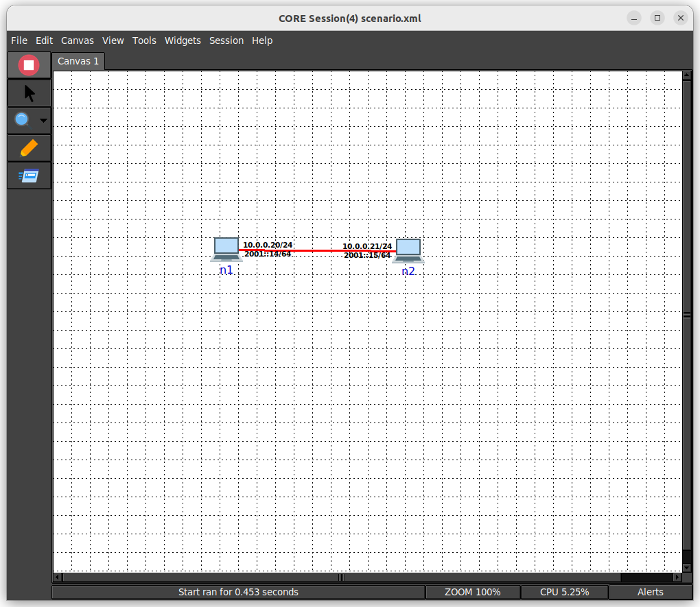The width and height of the screenshot is (700, 607).
Task: Click the Alerts button in status bar
Action: click(x=651, y=592)
